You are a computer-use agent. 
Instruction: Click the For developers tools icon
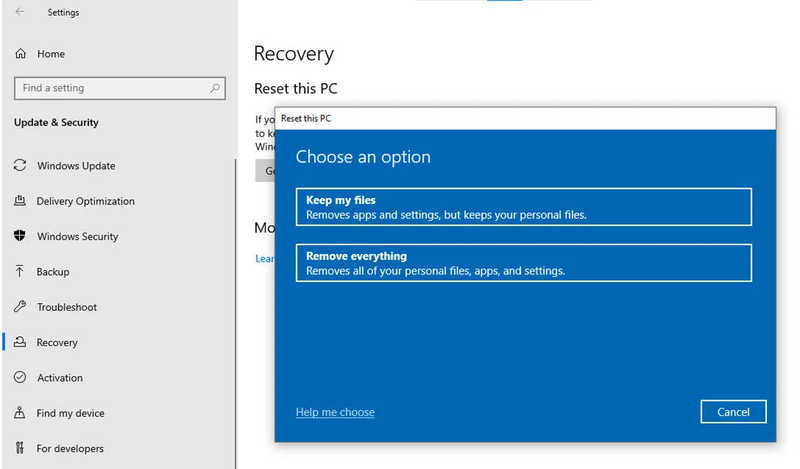pos(20,448)
